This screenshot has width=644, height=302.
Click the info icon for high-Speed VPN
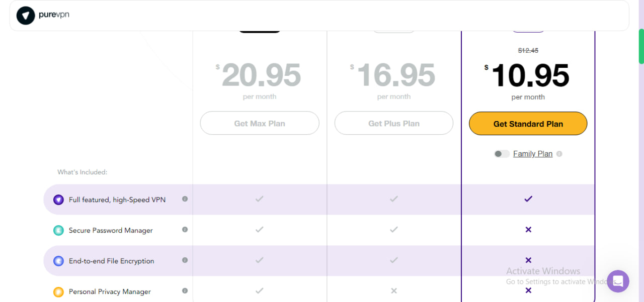[x=185, y=199]
